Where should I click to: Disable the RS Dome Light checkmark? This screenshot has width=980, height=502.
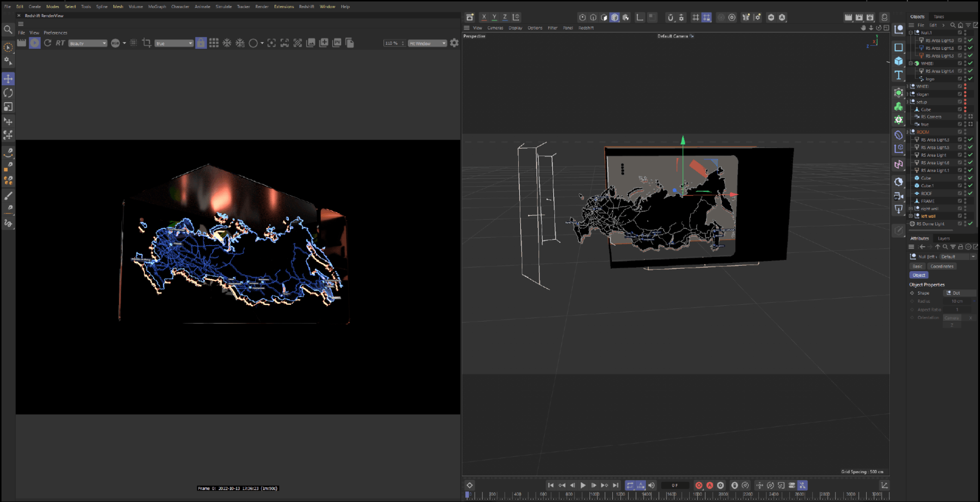(970, 224)
